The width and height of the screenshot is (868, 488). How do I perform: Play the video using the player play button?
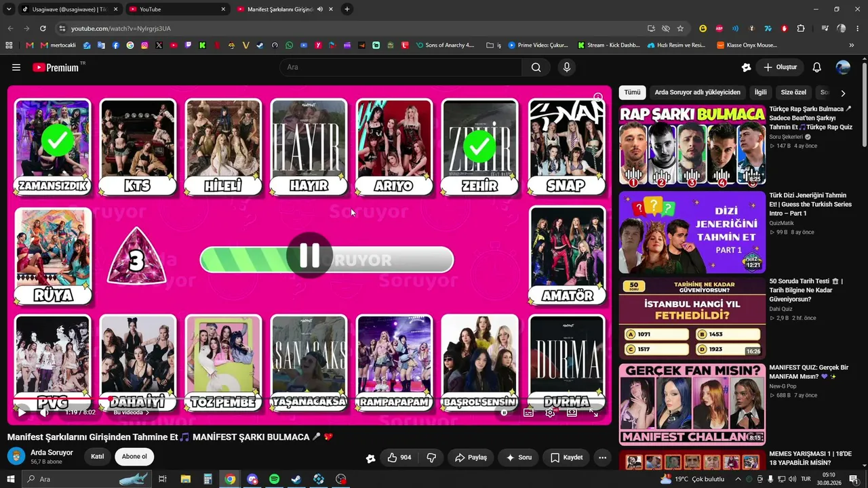pyautogui.click(x=22, y=412)
